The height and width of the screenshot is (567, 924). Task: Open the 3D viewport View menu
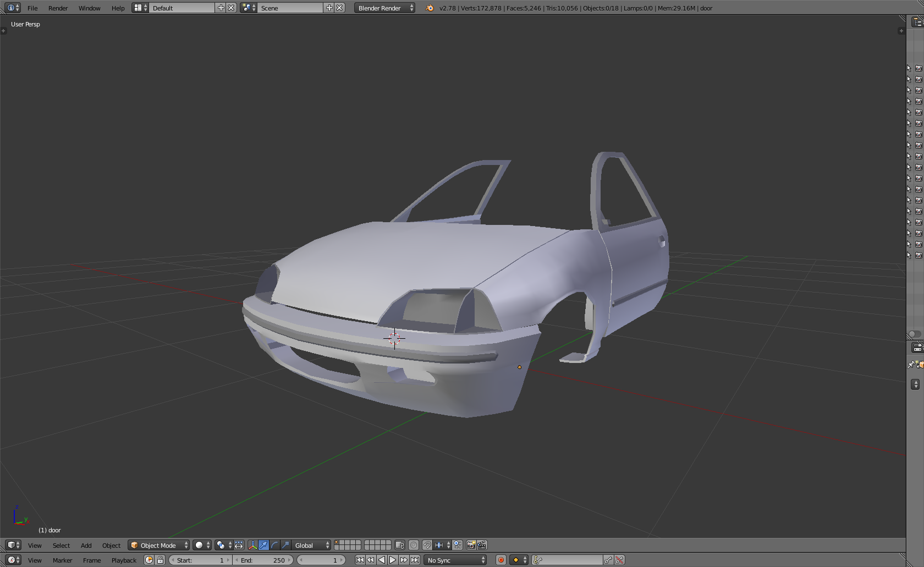[x=35, y=546]
